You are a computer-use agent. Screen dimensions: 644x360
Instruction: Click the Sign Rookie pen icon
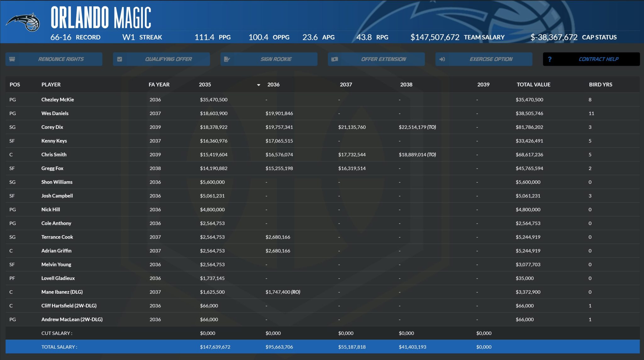227,59
